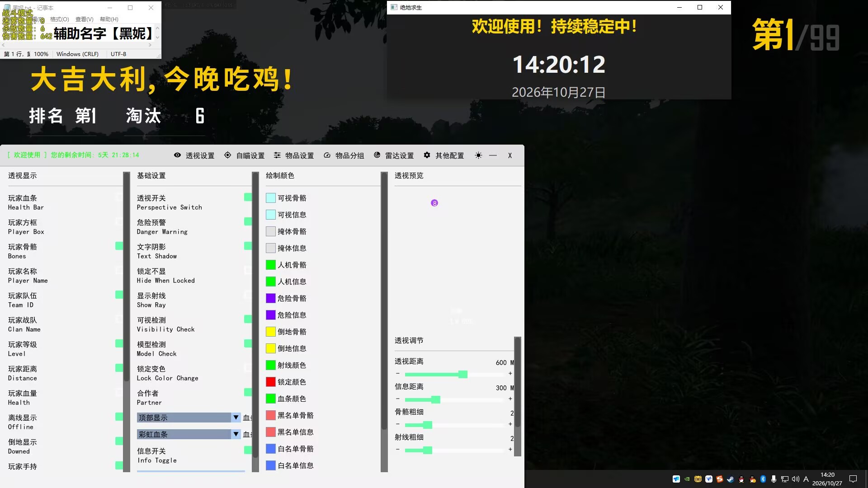Open the Windows notification center icon
The image size is (868, 488).
point(853,479)
